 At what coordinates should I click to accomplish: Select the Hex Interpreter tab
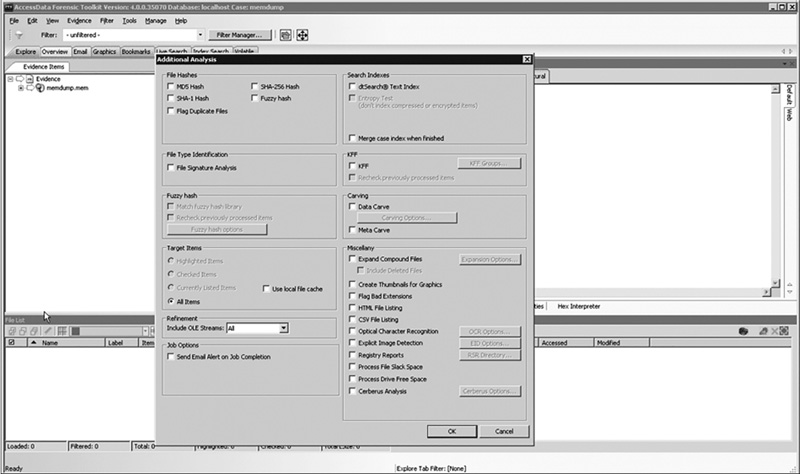[x=579, y=306]
